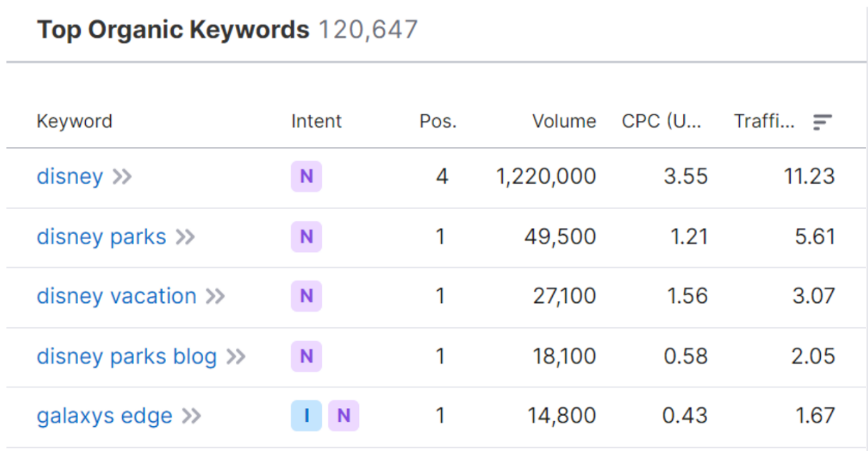Select the traffic value 2.05
Image resolution: width=868 pixels, height=451 pixels.
pyautogui.click(x=813, y=356)
